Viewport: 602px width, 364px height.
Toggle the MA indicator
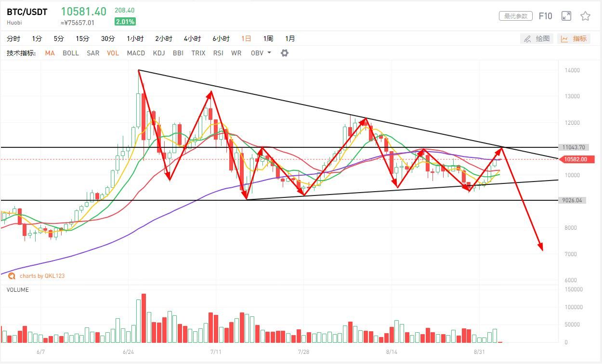(x=50, y=53)
